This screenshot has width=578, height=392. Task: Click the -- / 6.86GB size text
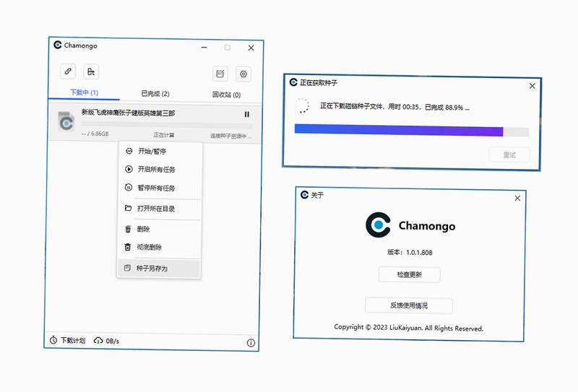pos(95,134)
